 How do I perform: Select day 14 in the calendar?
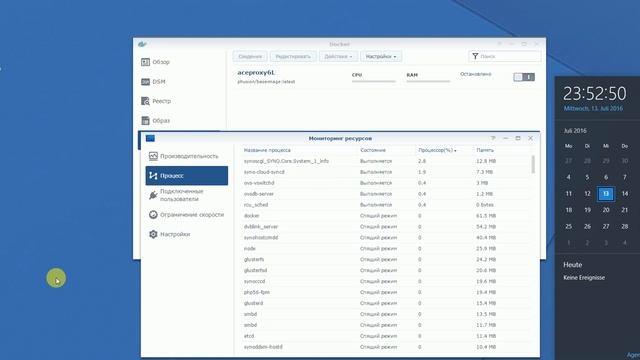(x=624, y=194)
